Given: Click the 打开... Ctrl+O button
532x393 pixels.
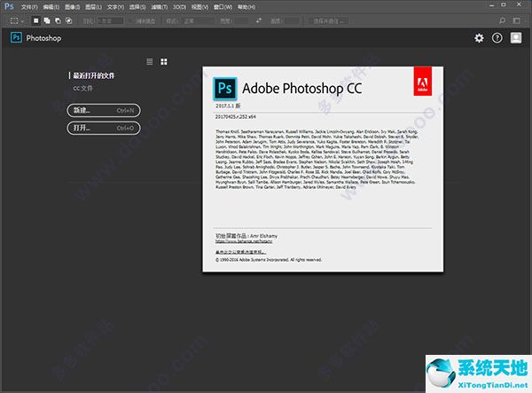Looking at the screenshot, I should pos(104,128).
